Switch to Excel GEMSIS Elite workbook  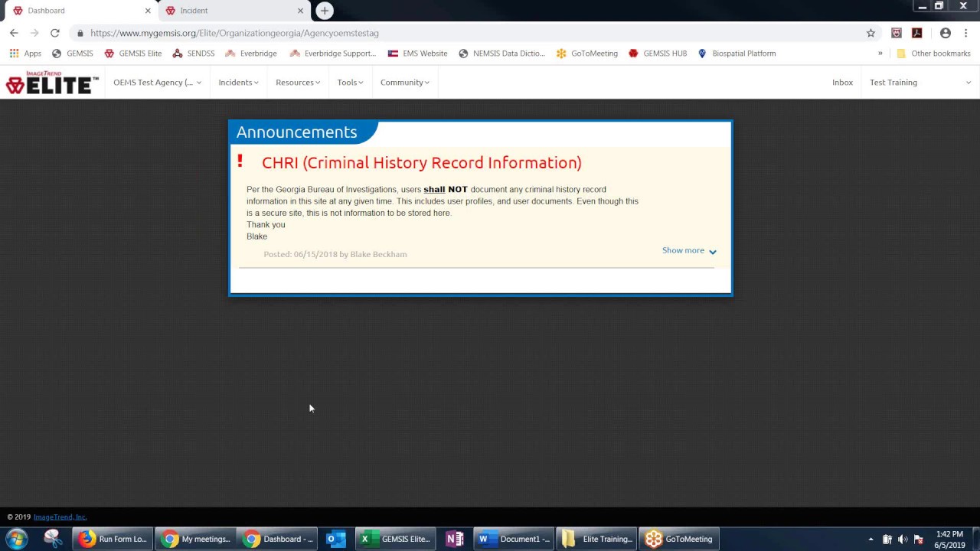396,539
